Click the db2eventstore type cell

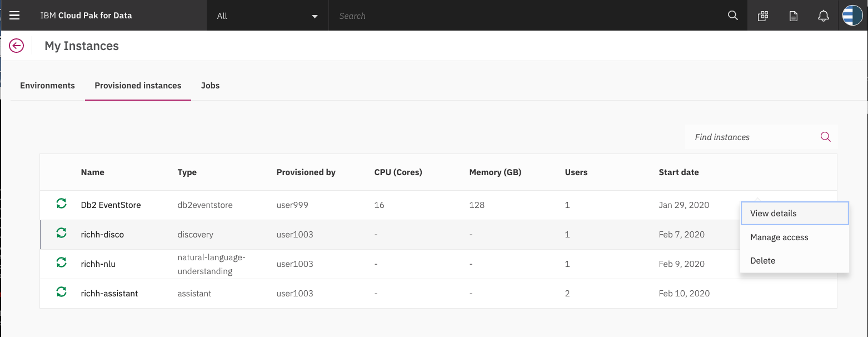pyautogui.click(x=205, y=205)
